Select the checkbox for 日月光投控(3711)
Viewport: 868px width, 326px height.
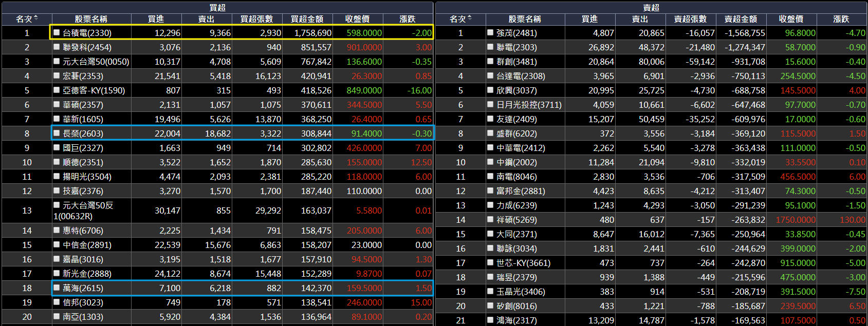tap(490, 104)
